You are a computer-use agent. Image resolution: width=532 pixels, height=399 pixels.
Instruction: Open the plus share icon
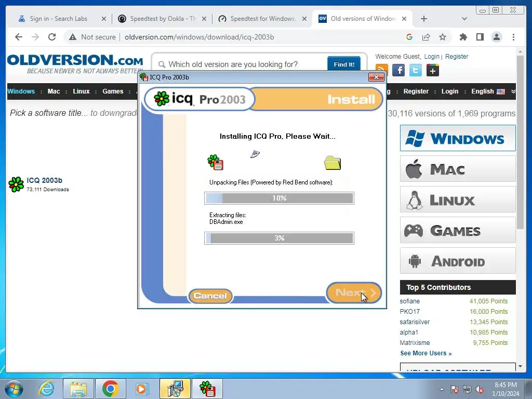433,70
